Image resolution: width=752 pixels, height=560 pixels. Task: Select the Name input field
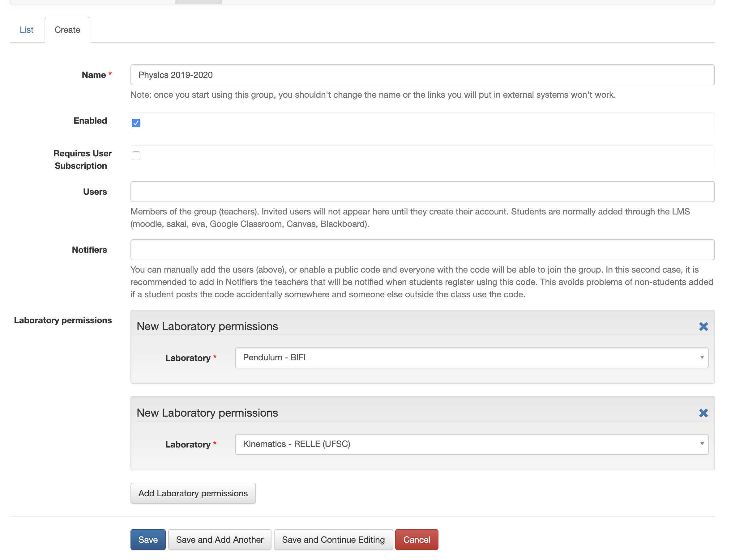tap(422, 75)
